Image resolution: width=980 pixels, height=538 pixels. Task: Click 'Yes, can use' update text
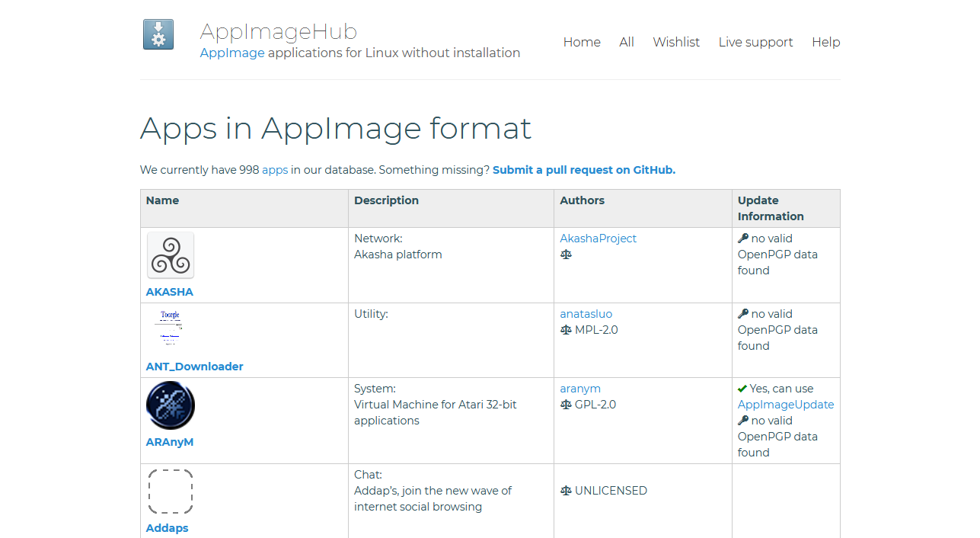[x=782, y=389]
